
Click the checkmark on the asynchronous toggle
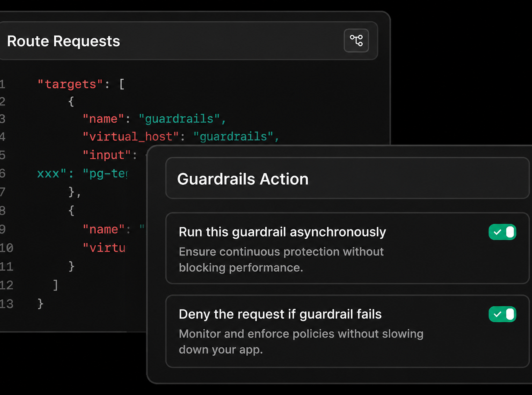coord(497,232)
